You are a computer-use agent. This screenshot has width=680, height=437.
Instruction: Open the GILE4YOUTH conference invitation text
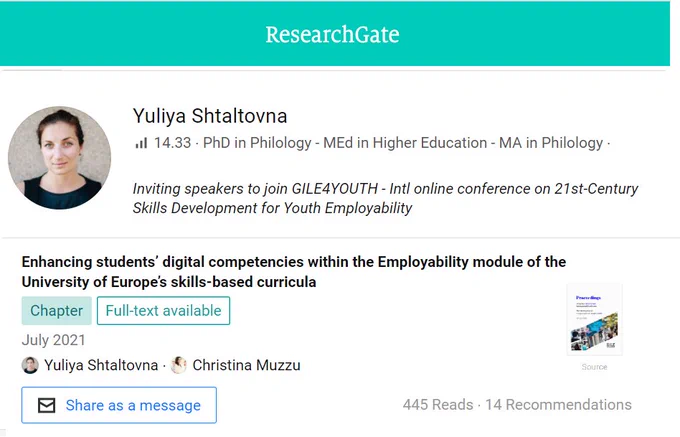[385, 198]
